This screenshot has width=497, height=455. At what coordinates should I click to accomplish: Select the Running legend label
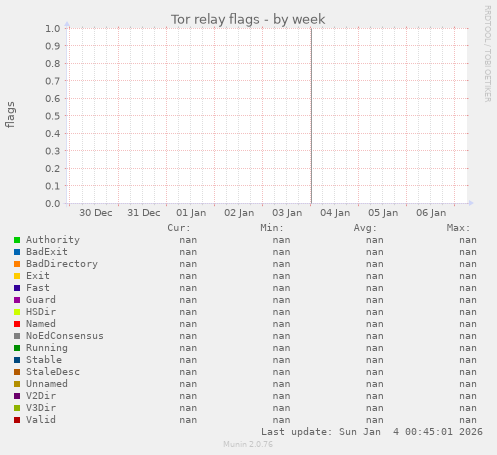point(47,348)
